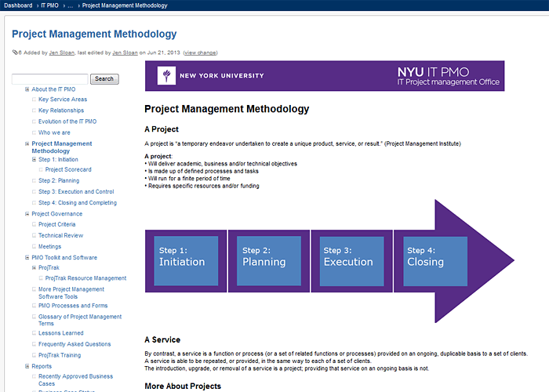The height and width of the screenshot is (392, 549).
Task: Click the Step 3: Execution diagram box
Action: pos(352,261)
